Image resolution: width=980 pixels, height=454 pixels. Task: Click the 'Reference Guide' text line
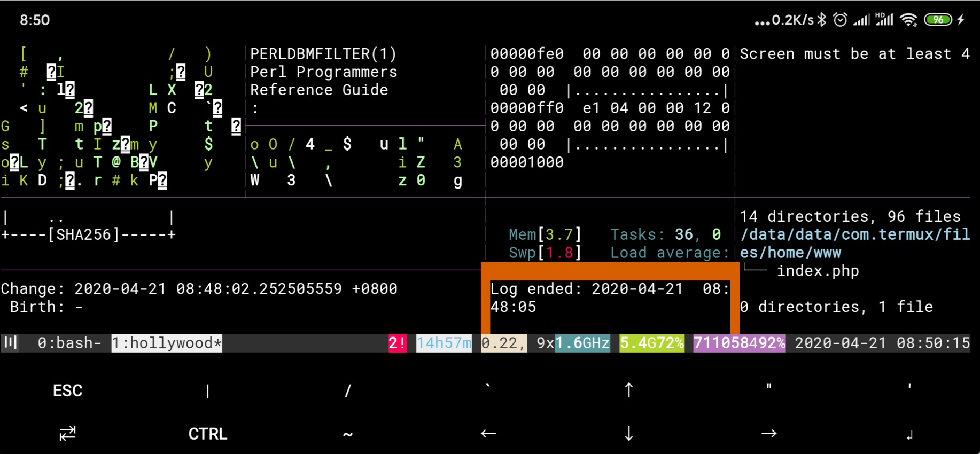click(319, 90)
